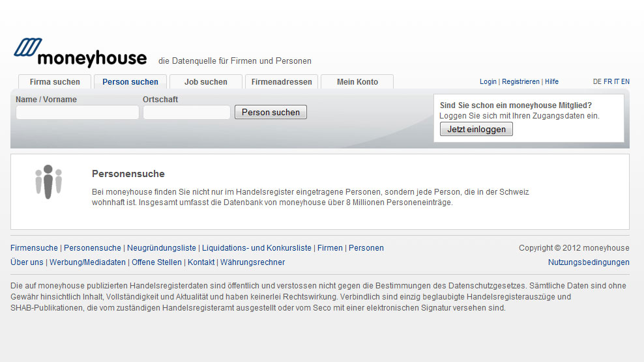Click the Personensuche heading text
This screenshot has width=644, height=362.
(128, 174)
